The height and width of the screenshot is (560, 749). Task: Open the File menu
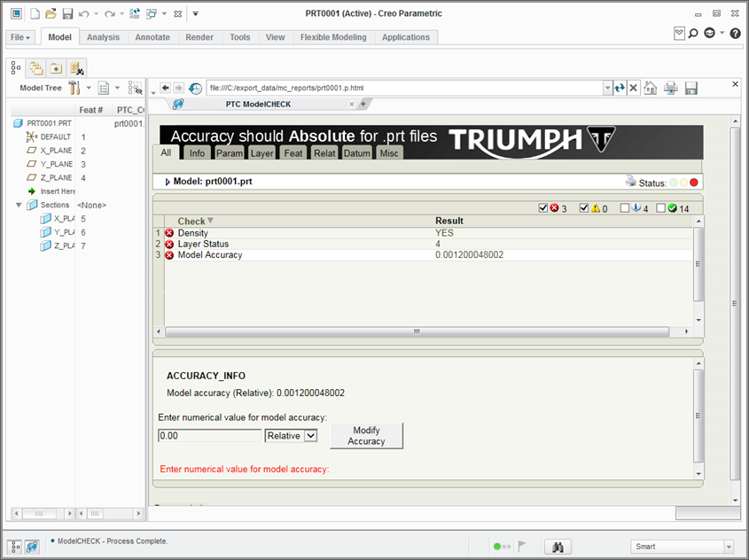(x=19, y=37)
